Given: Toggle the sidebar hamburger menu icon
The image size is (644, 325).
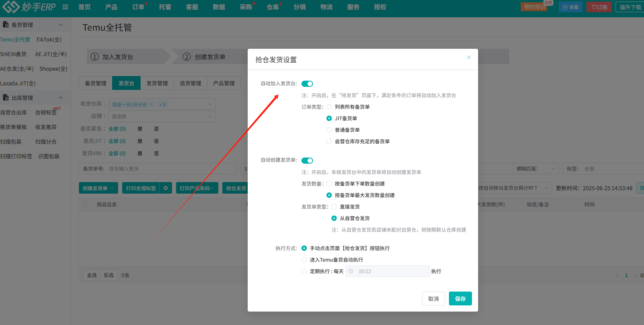Looking at the screenshot, I should pyautogui.click(x=65, y=7).
